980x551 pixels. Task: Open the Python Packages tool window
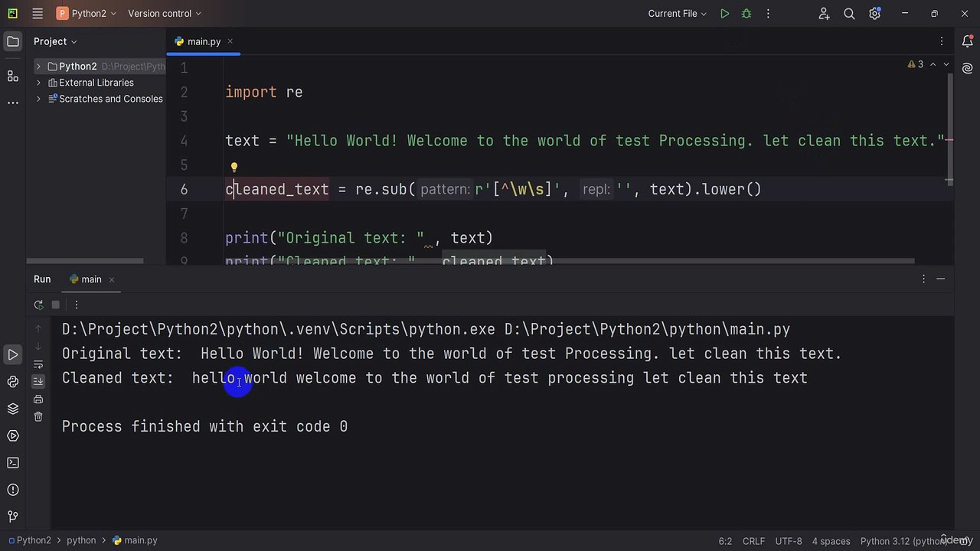point(13,382)
